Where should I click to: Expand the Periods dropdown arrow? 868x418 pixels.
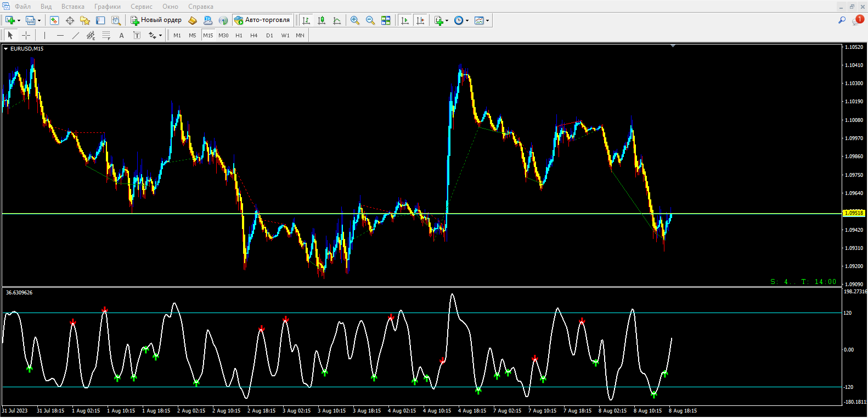tap(467, 20)
